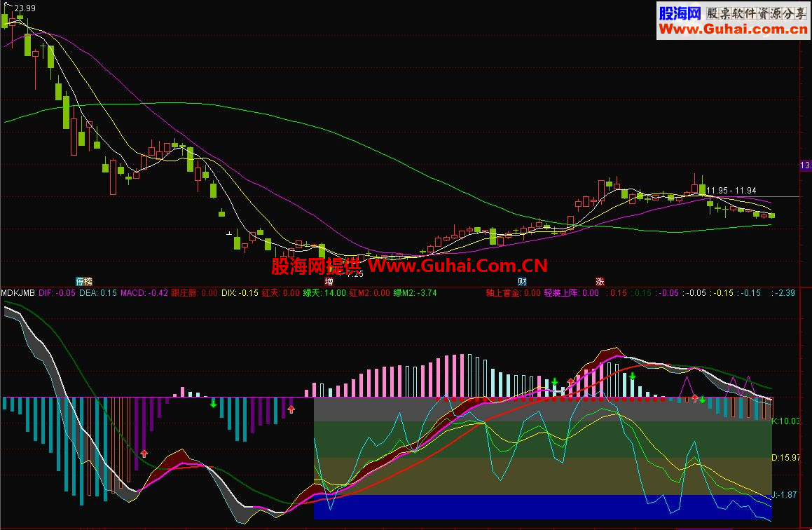Click the 红M2: 0.00 value
The height and width of the screenshot is (530, 812).
(369, 293)
